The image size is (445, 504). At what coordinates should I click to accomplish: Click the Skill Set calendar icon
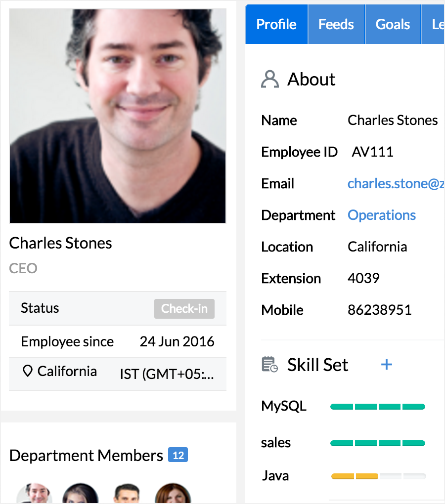[269, 365]
